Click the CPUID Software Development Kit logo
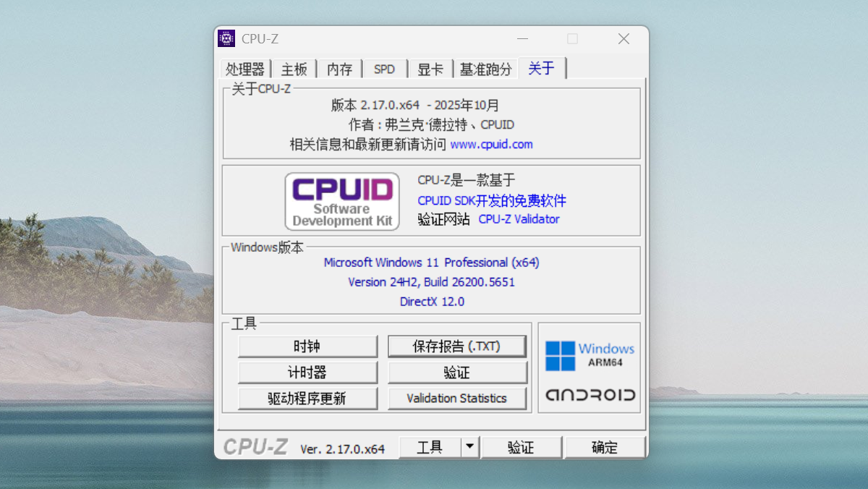868x489 pixels. (342, 201)
